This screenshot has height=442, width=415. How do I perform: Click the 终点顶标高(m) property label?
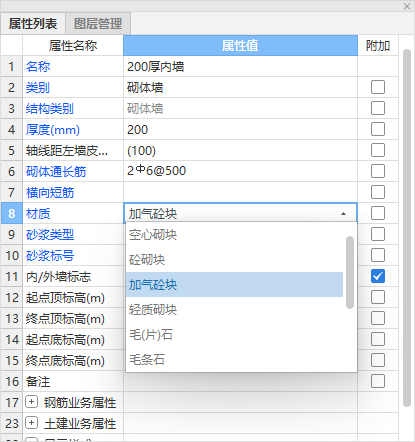point(65,319)
